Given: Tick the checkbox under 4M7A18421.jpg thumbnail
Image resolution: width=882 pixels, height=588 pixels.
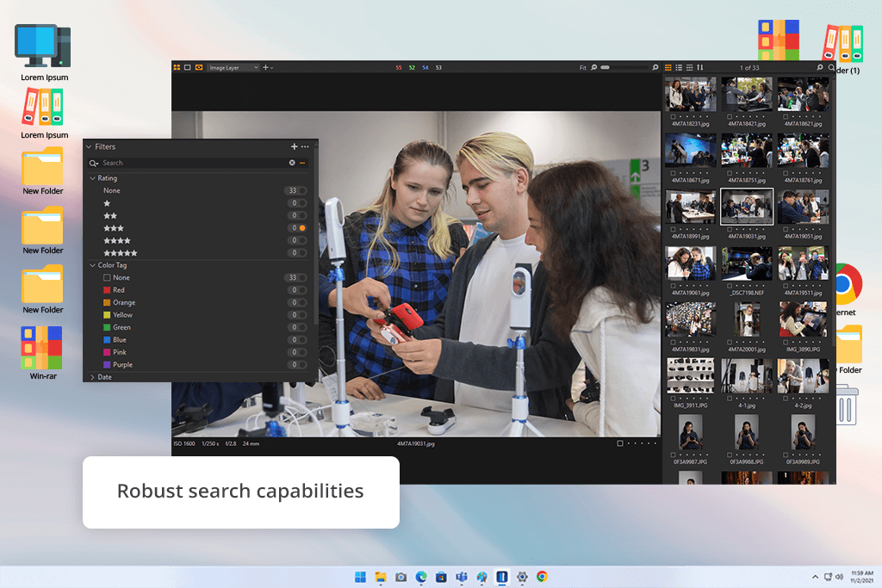Looking at the screenshot, I should [730, 117].
